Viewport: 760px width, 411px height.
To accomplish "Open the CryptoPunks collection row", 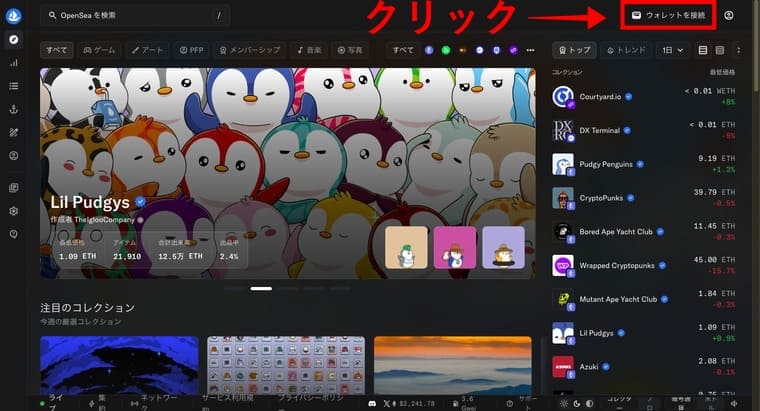I will 643,198.
